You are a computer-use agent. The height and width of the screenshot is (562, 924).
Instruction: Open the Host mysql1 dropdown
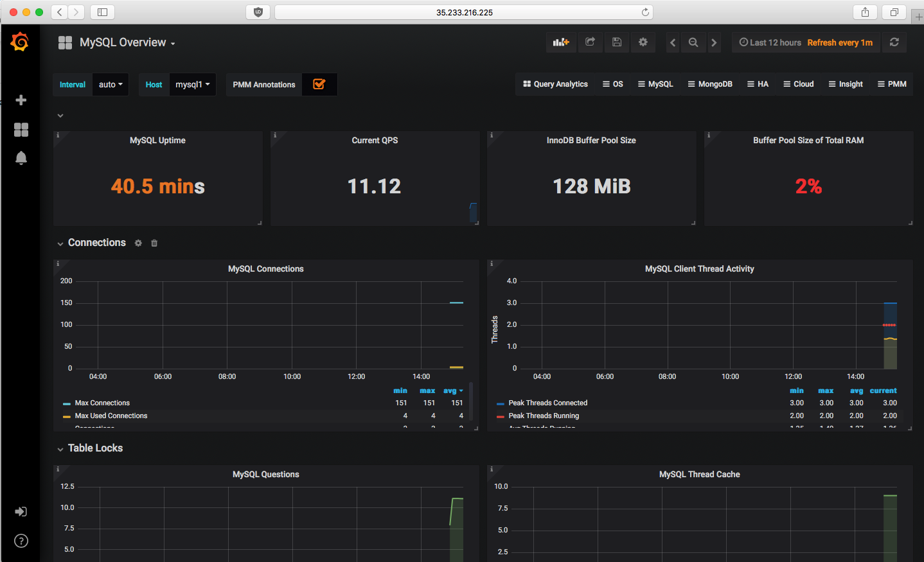[x=192, y=85]
